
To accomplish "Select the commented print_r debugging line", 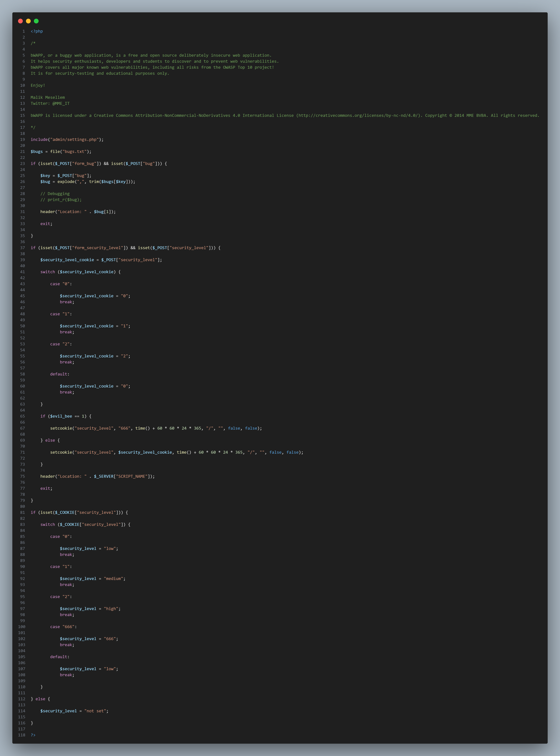I will coord(61,199).
